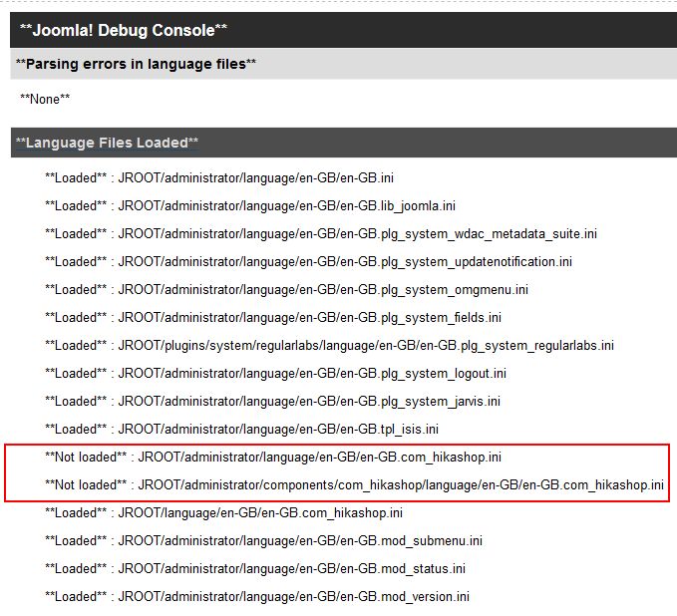Select Not loaded administrator/components com_hikashop row

[x=355, y=485]
